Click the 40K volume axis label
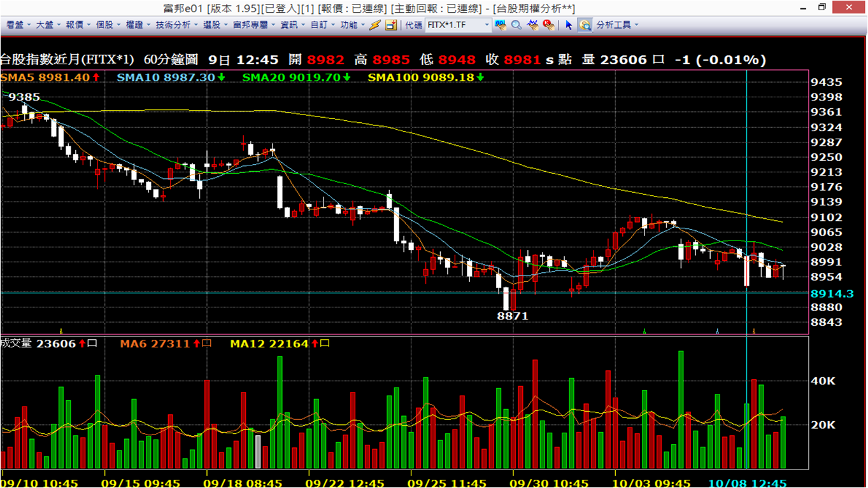The image size is (868, 488). (823, 381)
